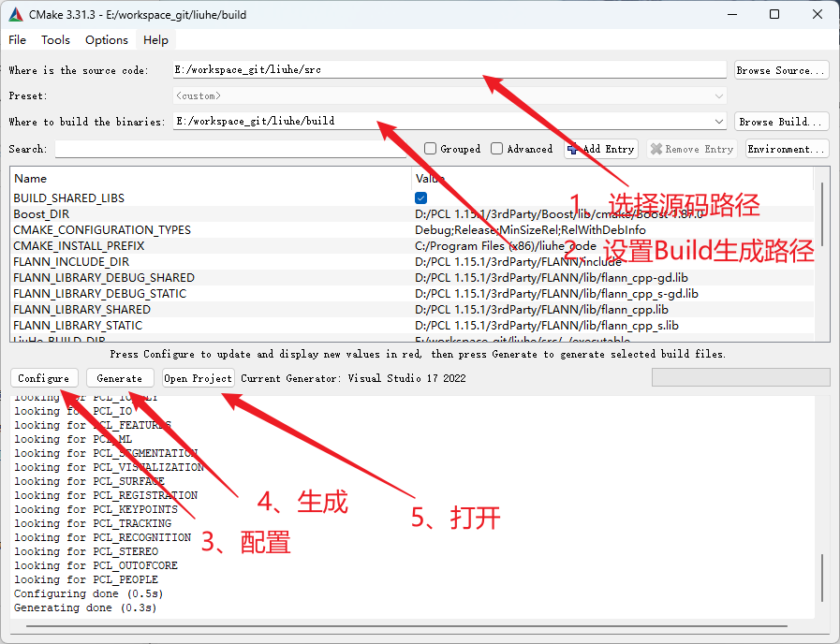Expand the build binaries path dropdown
This screenshot has height=644, width=840.
[x=718, y=122]
